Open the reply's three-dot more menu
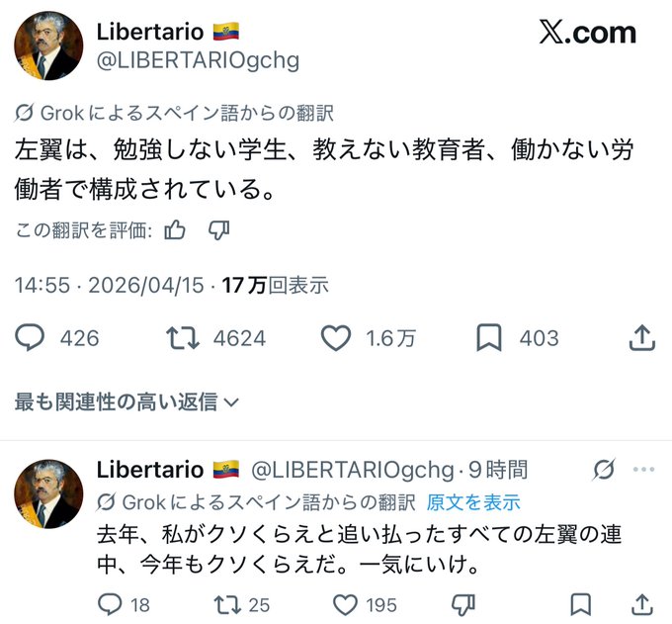 (x=642, y=469)
